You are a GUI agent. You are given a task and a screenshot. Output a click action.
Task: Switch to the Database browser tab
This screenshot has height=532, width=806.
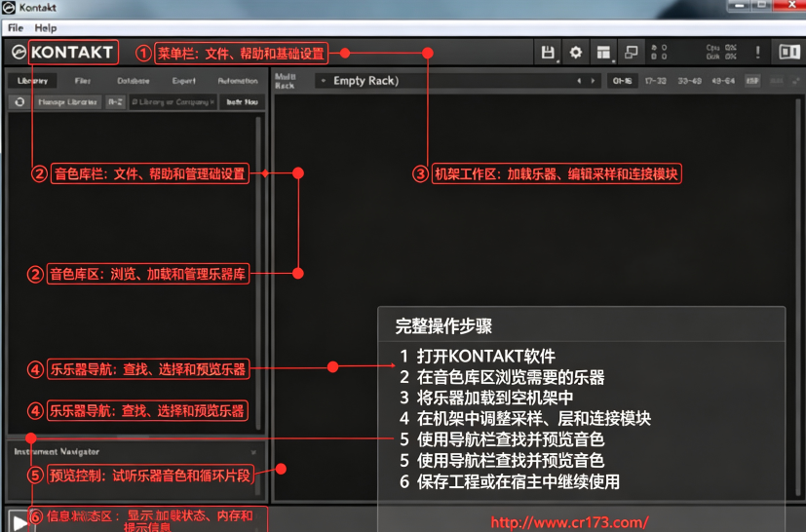tap(134, 81)
